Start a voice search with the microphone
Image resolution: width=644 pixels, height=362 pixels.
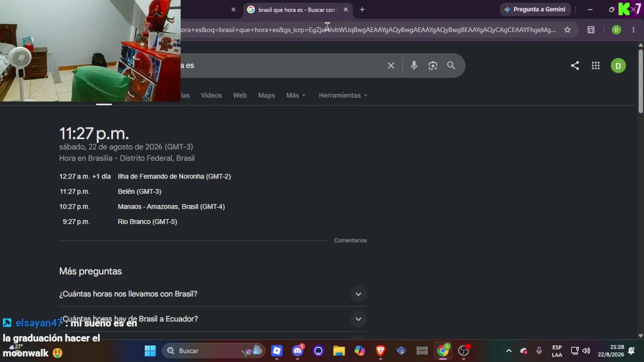(x=414, y=65)
